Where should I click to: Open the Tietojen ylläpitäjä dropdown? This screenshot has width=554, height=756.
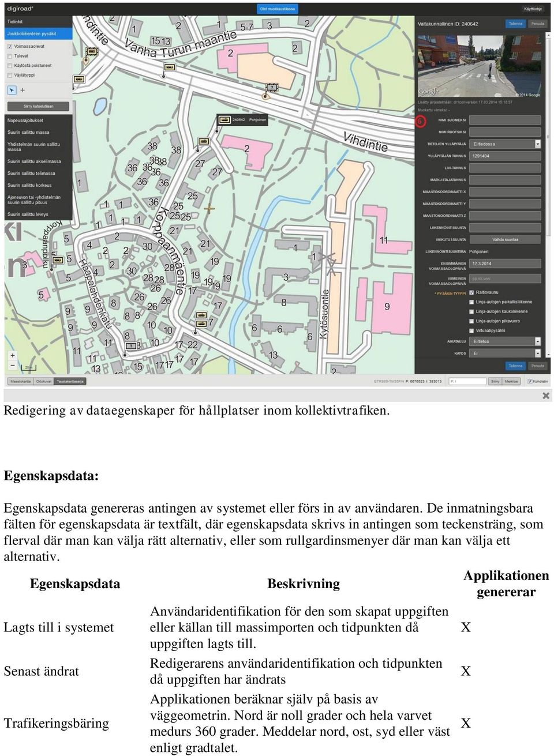pos(506,144)
